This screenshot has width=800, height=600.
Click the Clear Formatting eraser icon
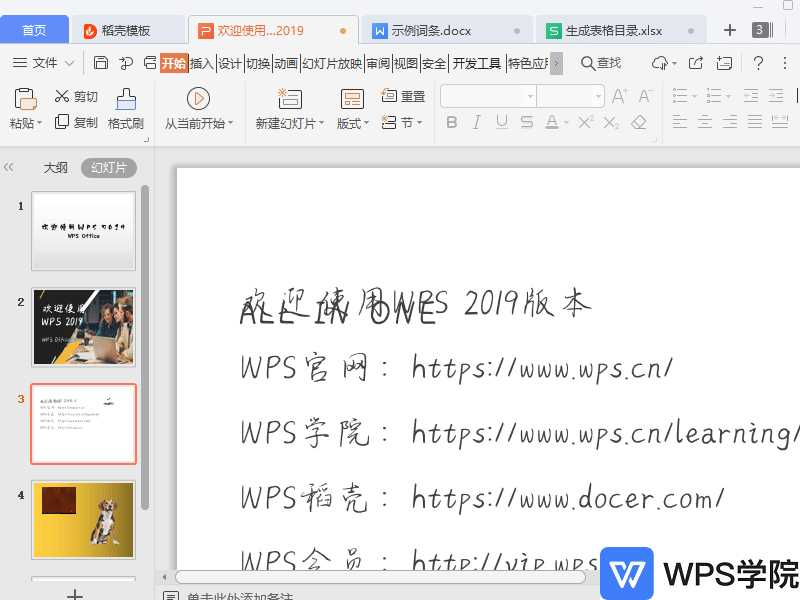638,121
